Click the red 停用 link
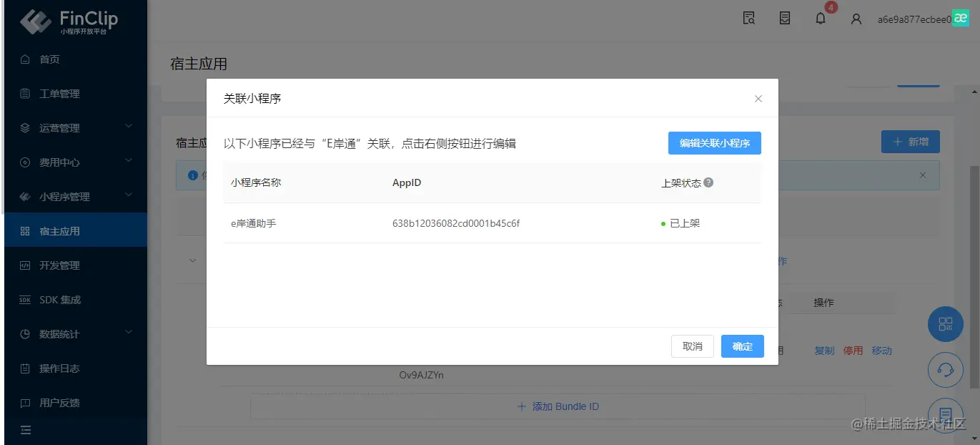This screenshot has height=445, width=980. tap(853, 351)
